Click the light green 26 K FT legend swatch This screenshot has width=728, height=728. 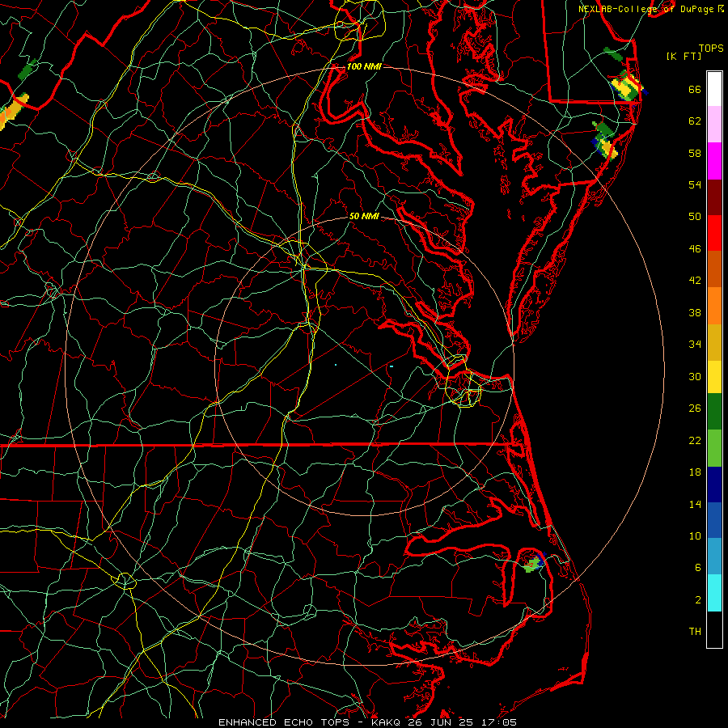(x=714, y=448)
